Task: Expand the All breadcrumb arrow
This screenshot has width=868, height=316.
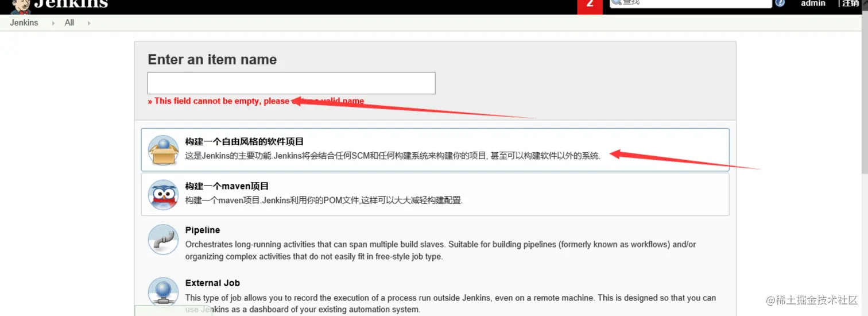Action: 89,23
